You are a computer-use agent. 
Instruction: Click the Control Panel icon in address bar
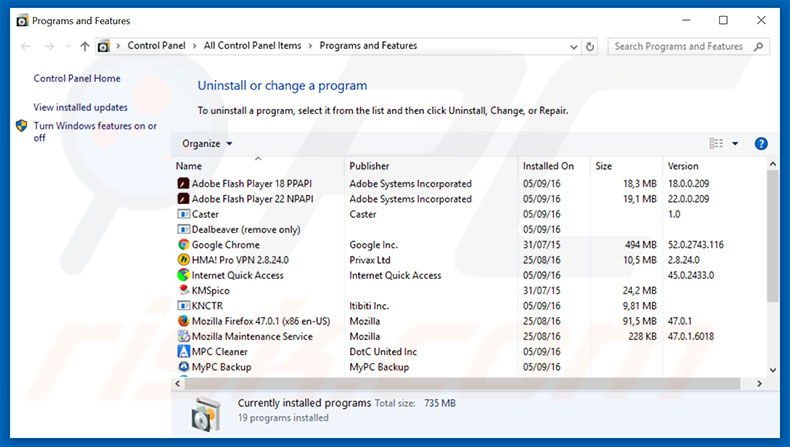(103, 46)
